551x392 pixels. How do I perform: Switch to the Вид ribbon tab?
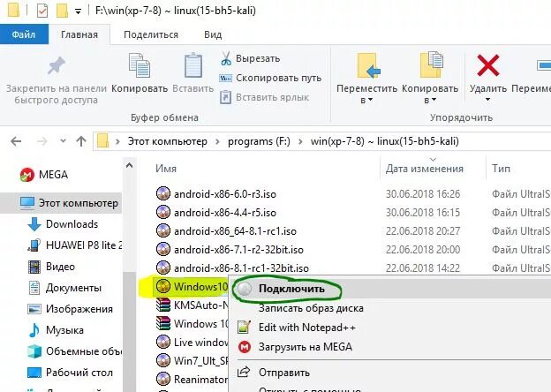213,34
